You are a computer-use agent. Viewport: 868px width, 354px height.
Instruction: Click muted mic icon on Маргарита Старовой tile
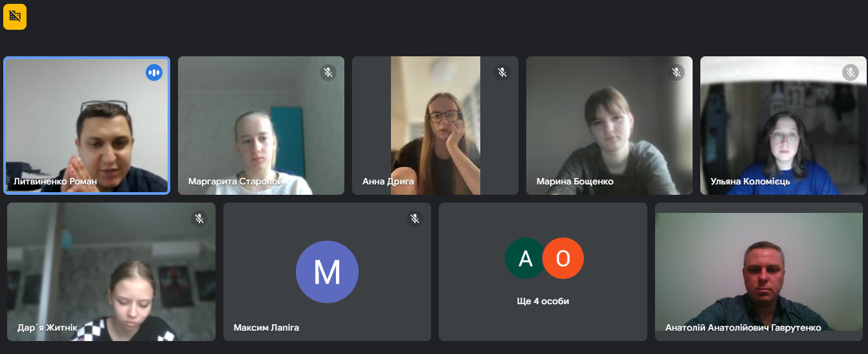[328, 72]
